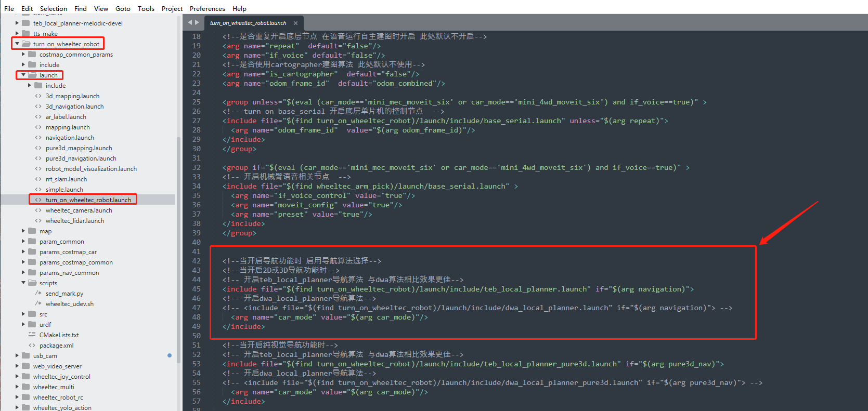Click the web_video_server folder icon
Image resolution: width=868 pixels, height=411 pixels.
point(26,366)
